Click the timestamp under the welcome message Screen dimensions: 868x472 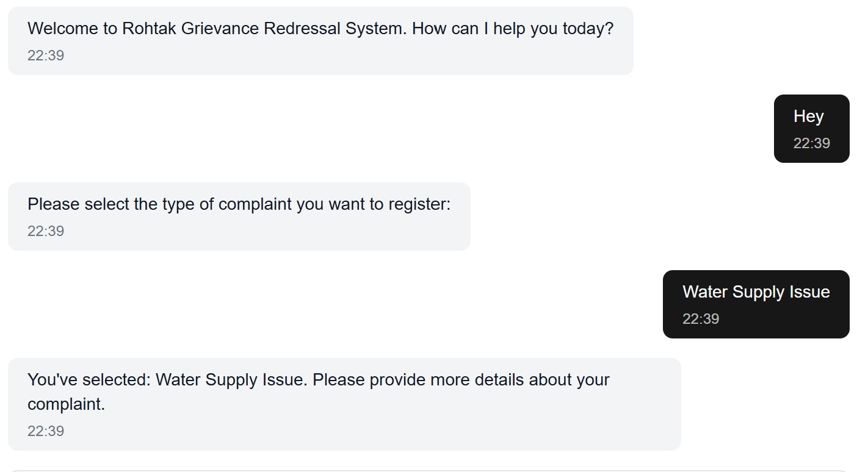[46, 55]
